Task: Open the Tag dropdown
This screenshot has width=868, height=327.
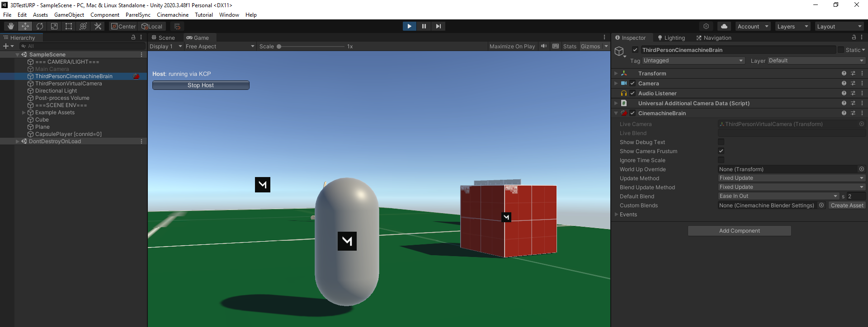Action: click(x=693, y=61)
